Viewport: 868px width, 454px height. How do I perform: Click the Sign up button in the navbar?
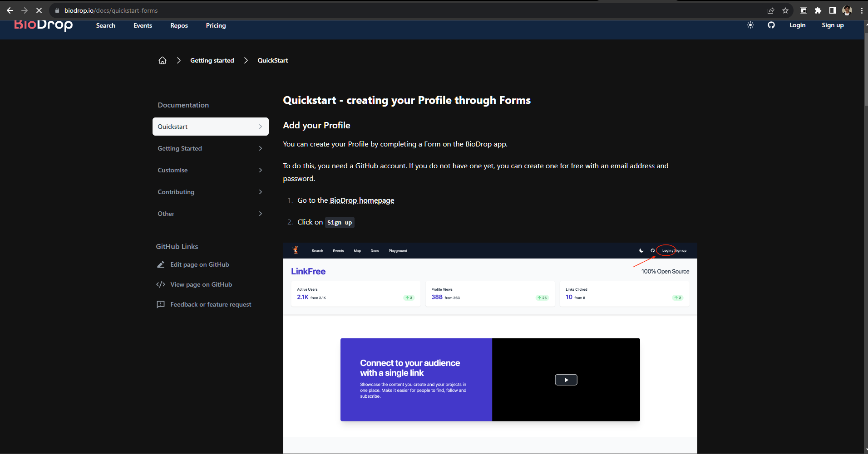click(833, 25)
